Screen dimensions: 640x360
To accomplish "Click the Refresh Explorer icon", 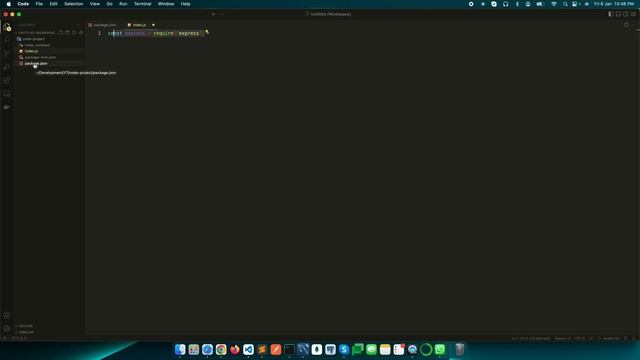I will 74,32.
